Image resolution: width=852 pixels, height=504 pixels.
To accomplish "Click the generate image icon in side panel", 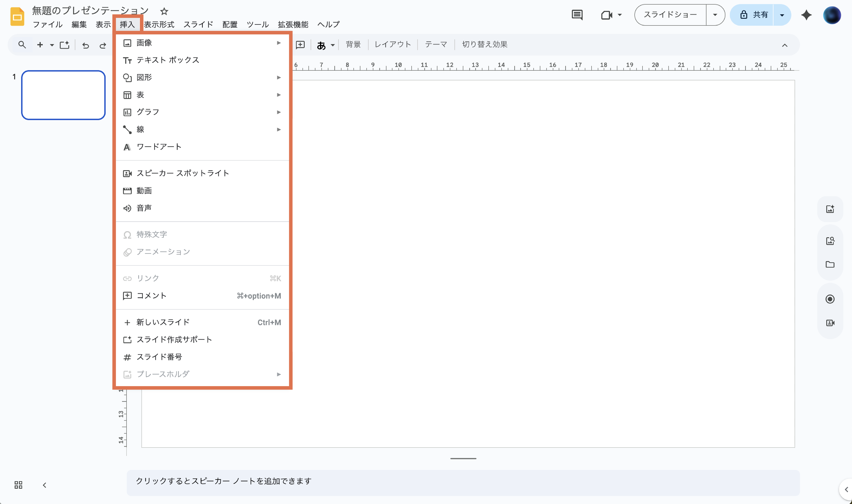I will click(830, 209).
